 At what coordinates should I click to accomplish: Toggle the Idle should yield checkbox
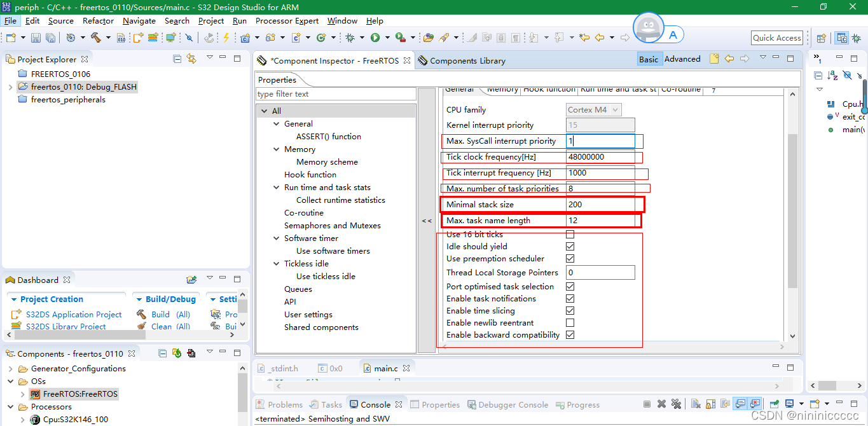tap(570, 247)
